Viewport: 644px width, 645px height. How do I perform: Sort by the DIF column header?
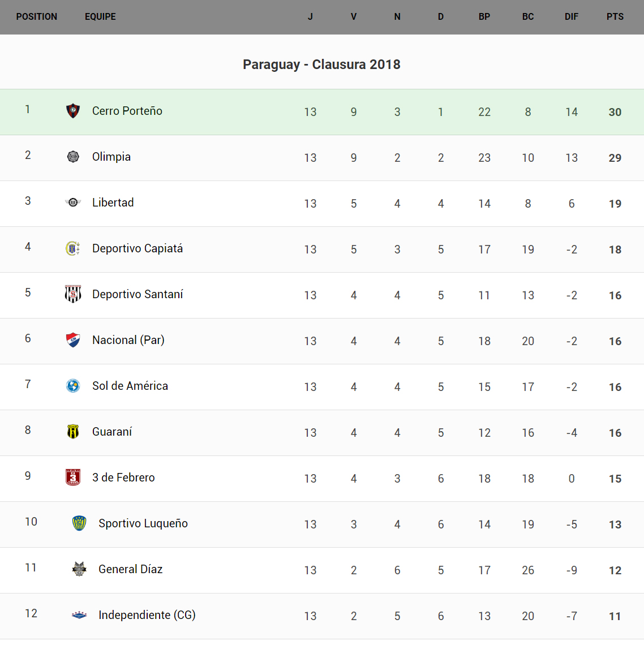click(572, 17)
